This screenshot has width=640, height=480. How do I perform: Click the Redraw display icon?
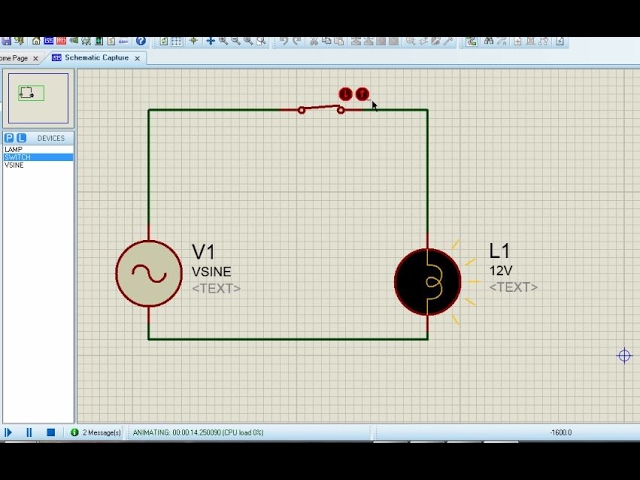pos(164,41)
